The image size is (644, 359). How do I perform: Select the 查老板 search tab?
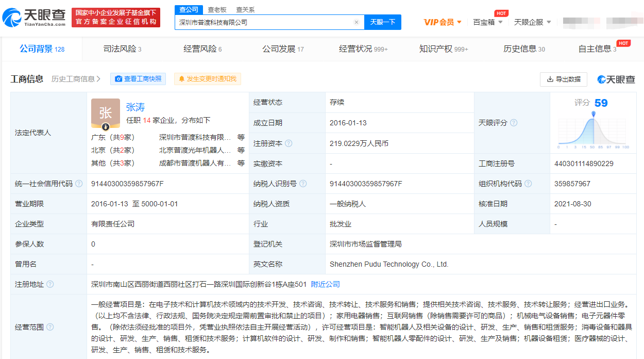217,10
